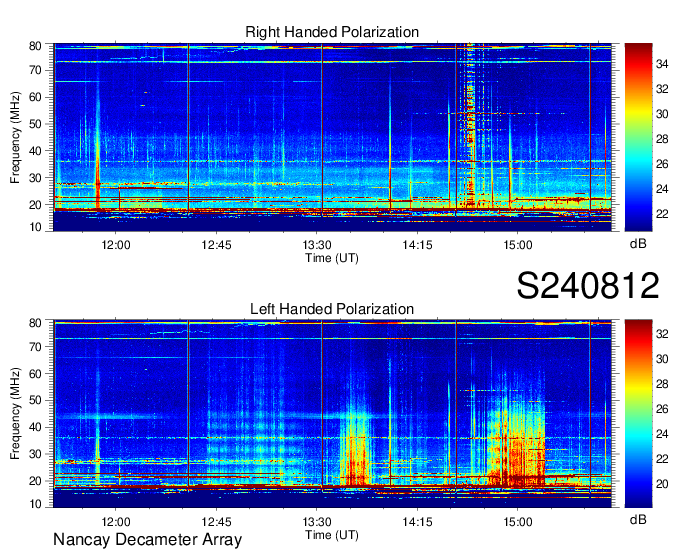
Task: Click the 34 value on the upper colorbar
Action: point(662,65)
